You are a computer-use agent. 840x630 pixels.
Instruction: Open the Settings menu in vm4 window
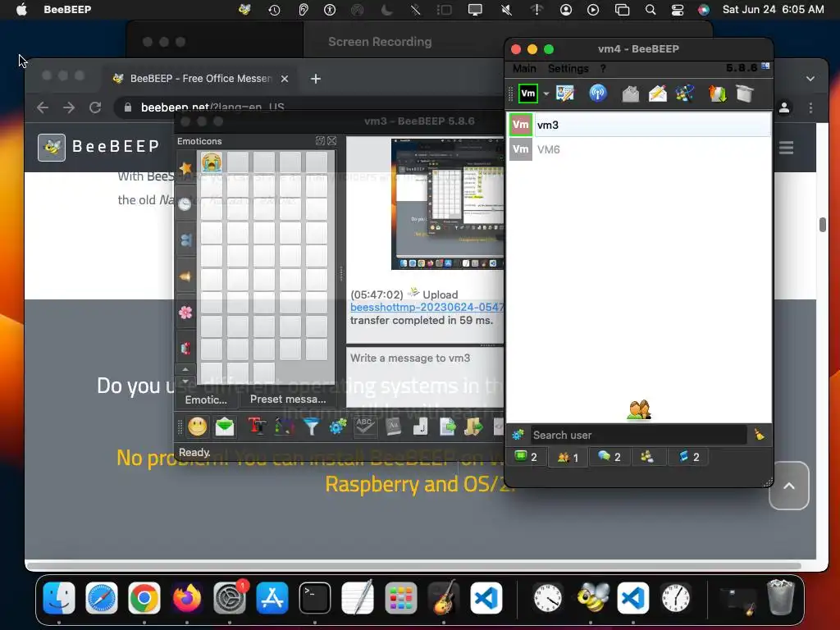pos(568,69)
